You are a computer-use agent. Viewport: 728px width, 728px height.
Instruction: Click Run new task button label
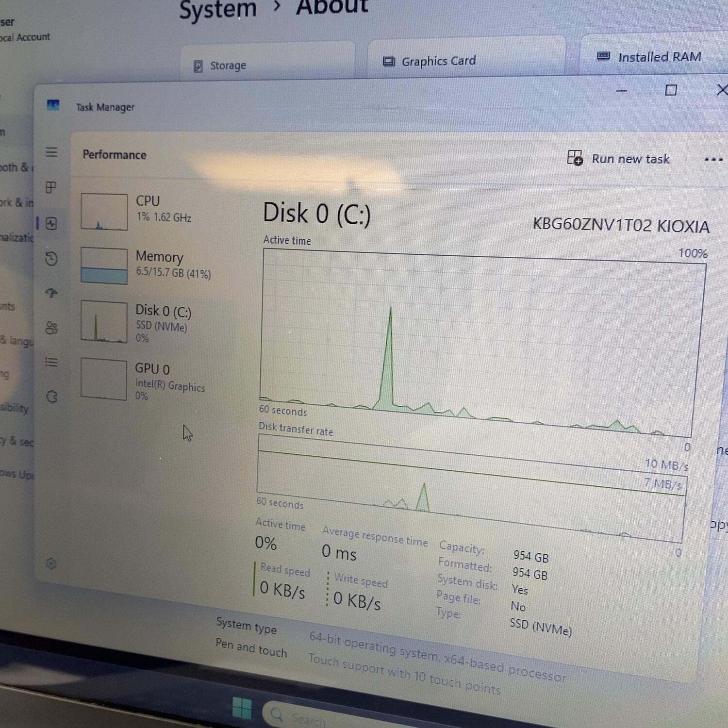pyautogui.click(x=630, y=159)
